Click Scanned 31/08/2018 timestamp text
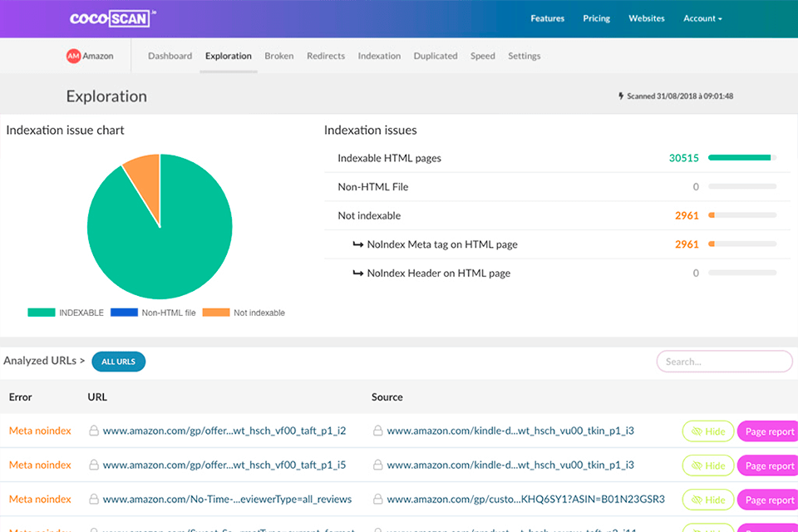Viewport: 798px width, 532px height. coord(680,96)
